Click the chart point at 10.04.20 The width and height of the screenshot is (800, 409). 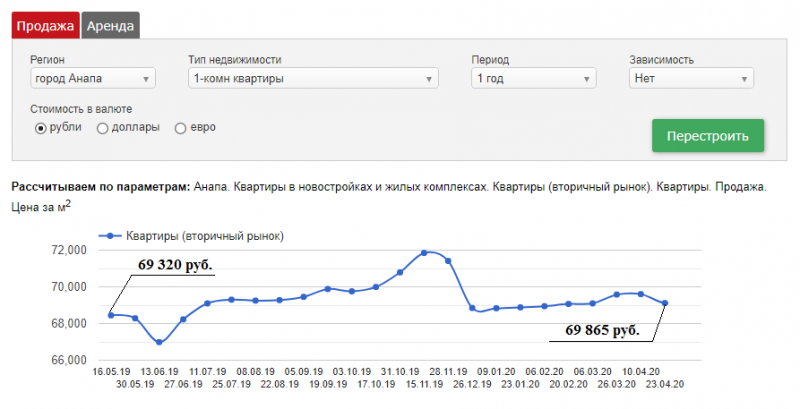pos(641,294)
